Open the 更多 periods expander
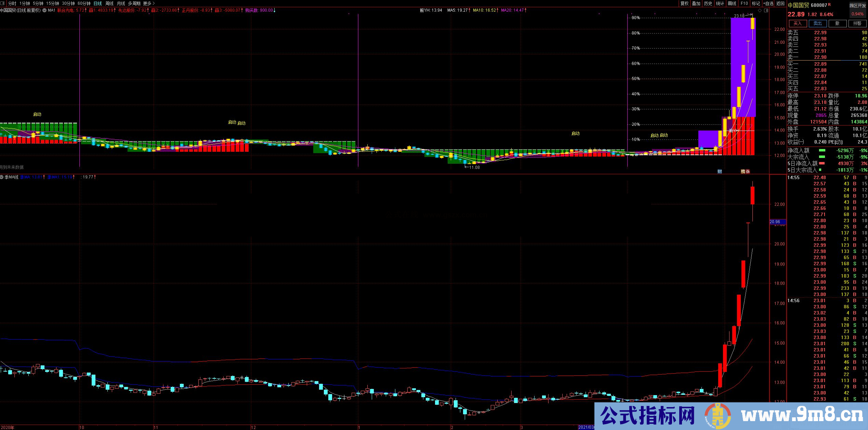This screenshot has width=868, height=430. pyautogui.click(x=149, y=3)
